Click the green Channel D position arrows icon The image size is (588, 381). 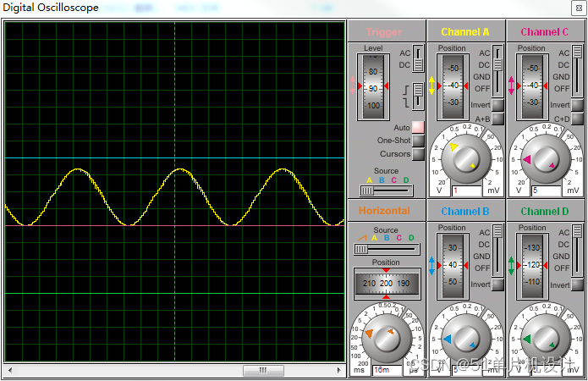(511, 265)
